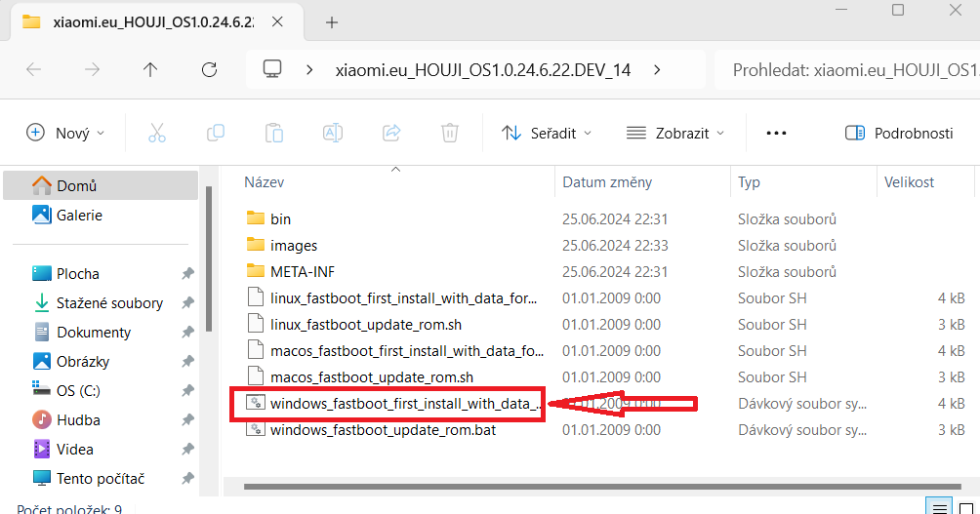This screenshot has width=980, height=514.
Task: Click the Paste clipboard icon
Action: pyautogui.click(x=274, y=133)
